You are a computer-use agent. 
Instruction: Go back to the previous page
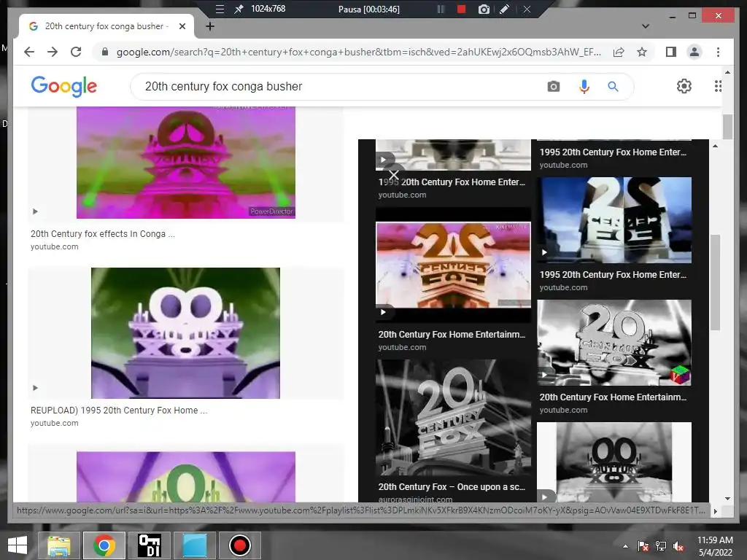click(x=29, y=52)
